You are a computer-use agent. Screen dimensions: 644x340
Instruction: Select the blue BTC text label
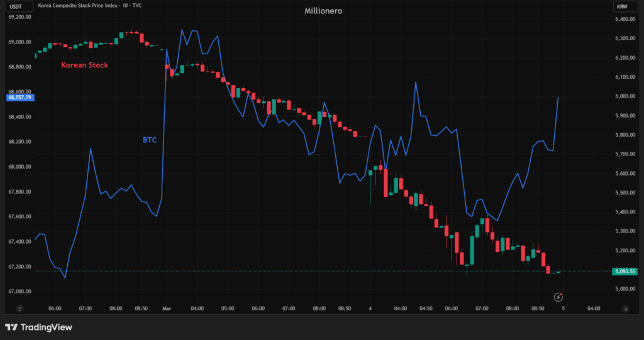coord(150,140)
